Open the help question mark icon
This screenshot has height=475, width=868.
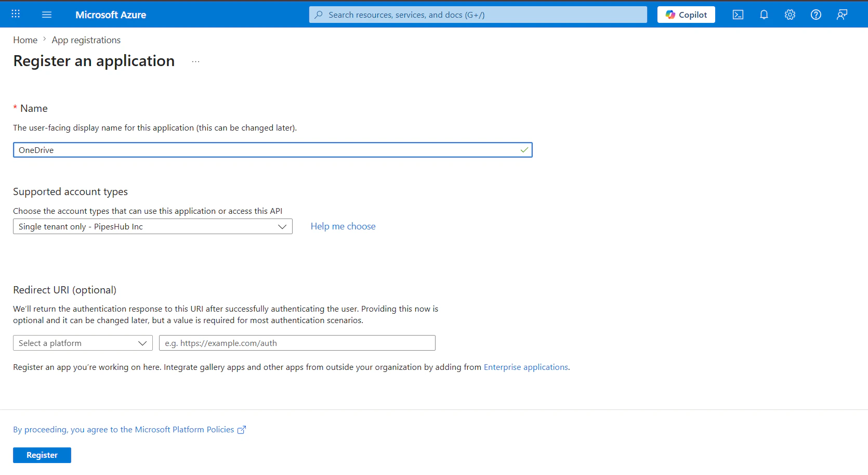pos(816,15)
